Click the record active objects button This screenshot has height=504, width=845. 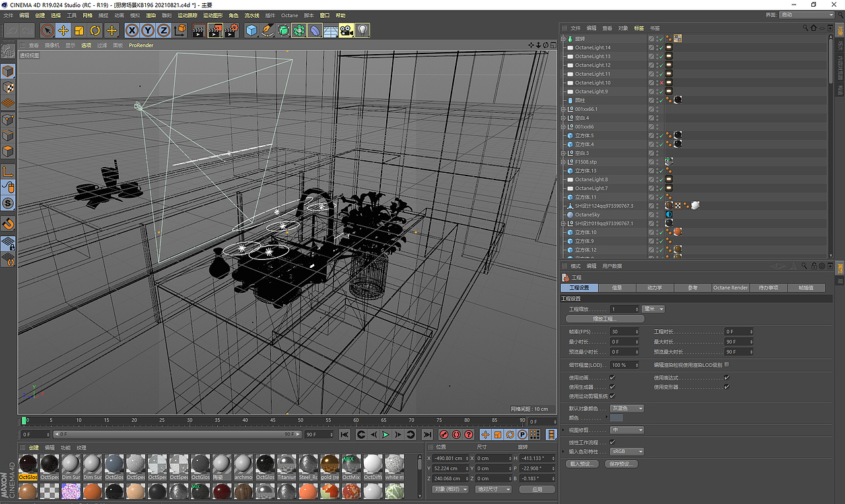[x=444, y=435]
